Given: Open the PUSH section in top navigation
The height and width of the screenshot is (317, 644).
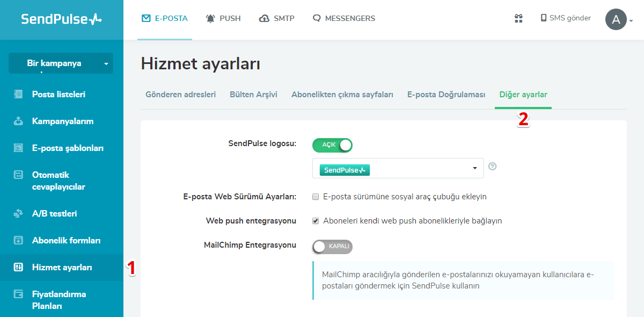Looking at the screenshot, I should [223, 18].
